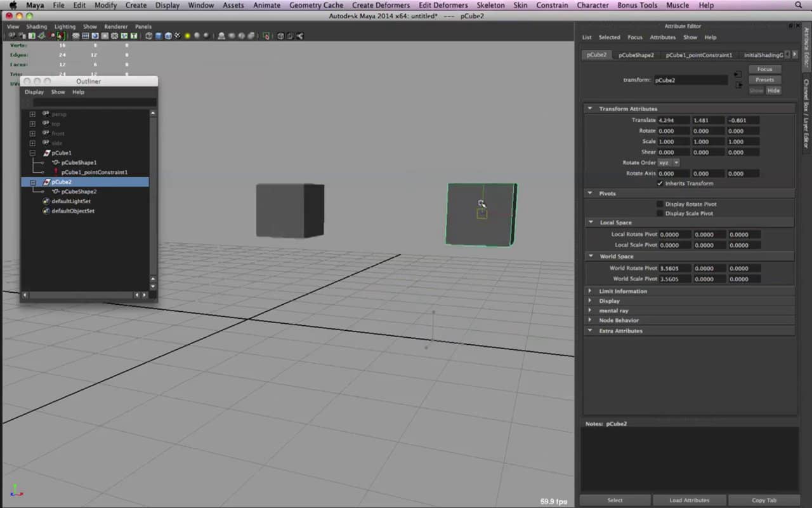Screen dimensions: 812x508
Task: Click the wireframe cube icon in viewport toolbar
Action: (149, 36)
